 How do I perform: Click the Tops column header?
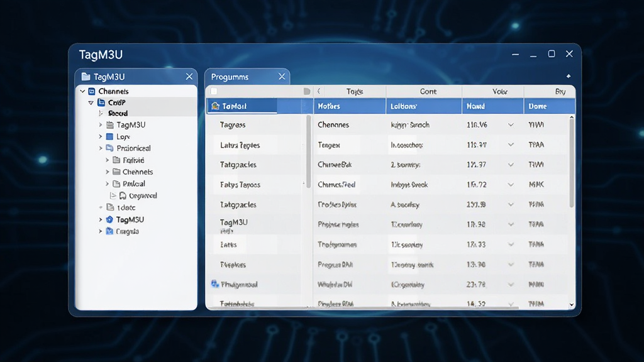(355, 92)
